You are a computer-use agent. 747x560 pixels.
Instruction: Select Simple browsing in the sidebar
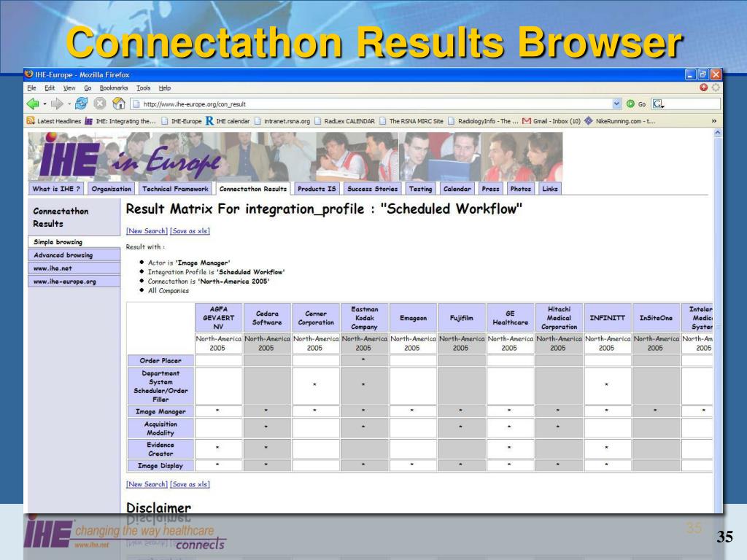click(74, 242)
